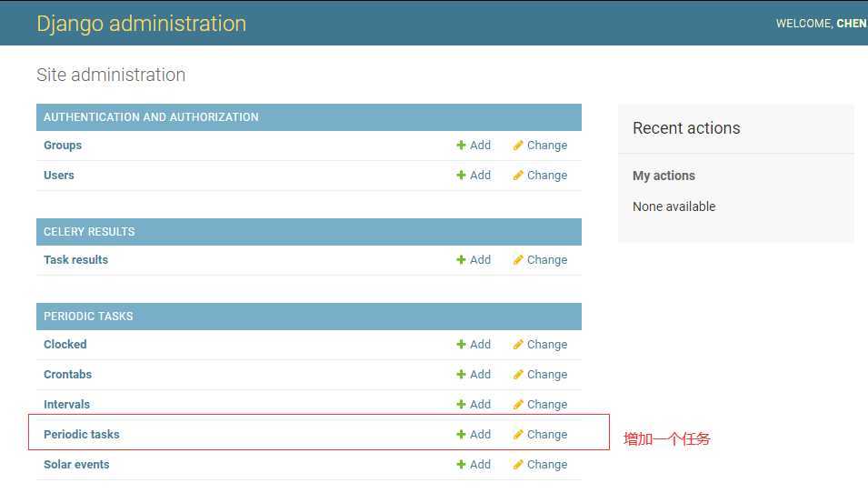Open the Crontabs list

pyautogui.click(x=67, y=375)
